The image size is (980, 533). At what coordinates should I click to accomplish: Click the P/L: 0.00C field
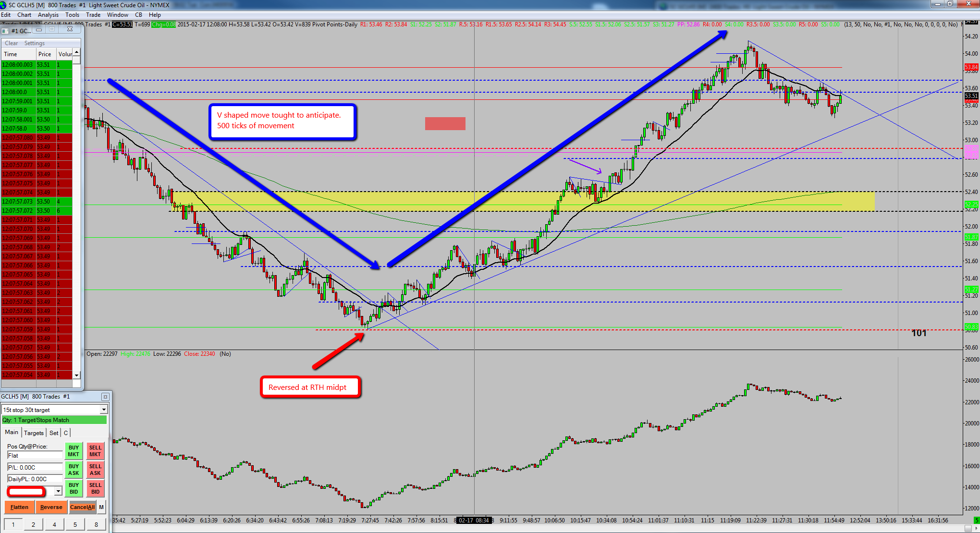coord(35,467)
